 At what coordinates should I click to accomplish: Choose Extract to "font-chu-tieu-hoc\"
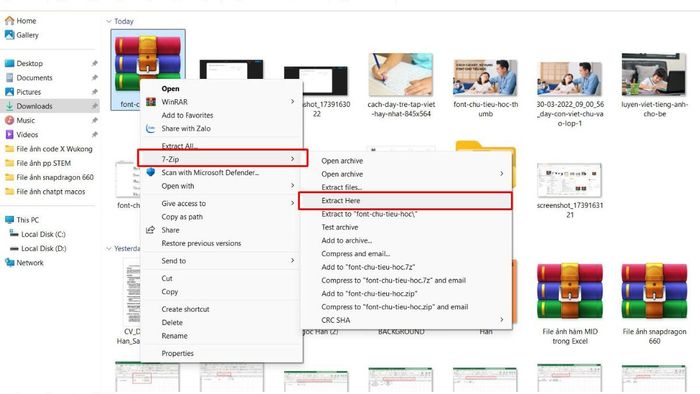369,214
